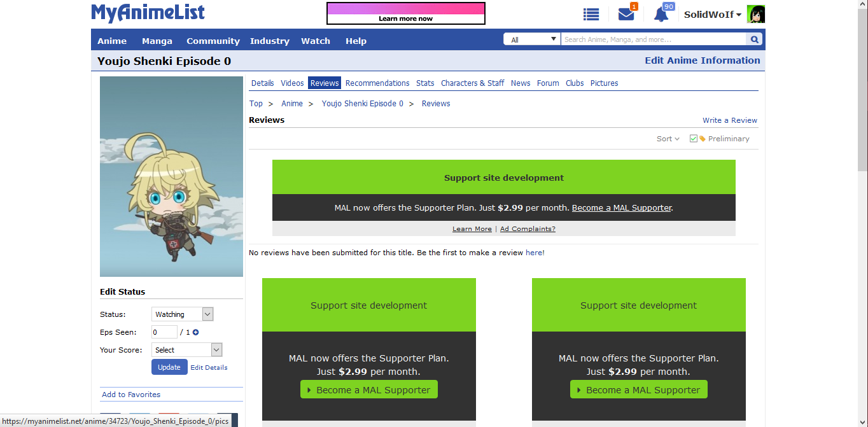Image resolution: width=868 pixels, height=427 pixels.
Task: Open the Community menu
Action: [x=213, y=41]
